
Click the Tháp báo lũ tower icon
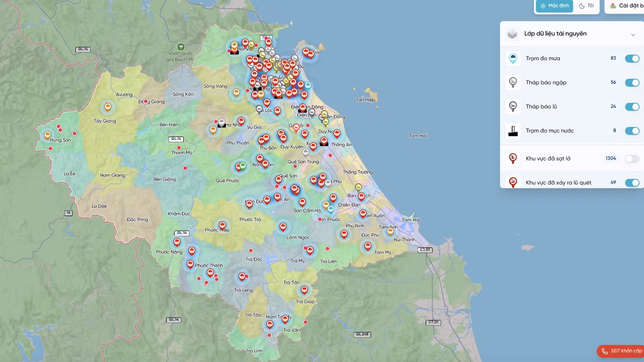513,107
